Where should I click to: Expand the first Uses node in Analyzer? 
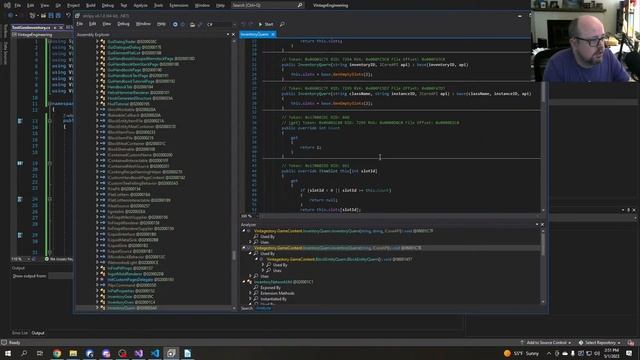pos(250,242)
